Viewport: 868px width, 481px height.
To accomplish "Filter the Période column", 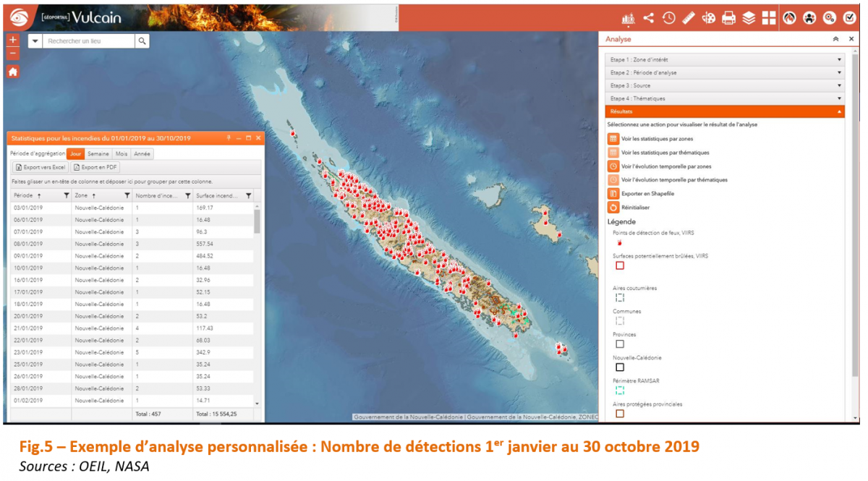I will coord(66,195).
